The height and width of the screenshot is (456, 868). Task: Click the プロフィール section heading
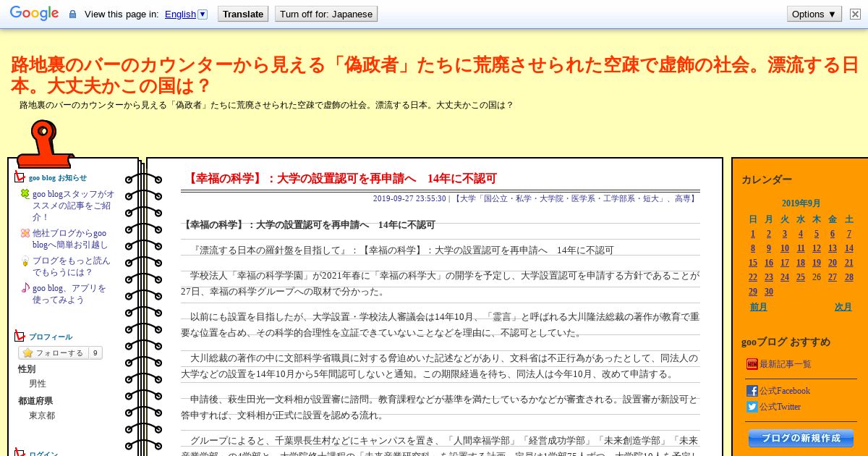[x=50, y=337]
